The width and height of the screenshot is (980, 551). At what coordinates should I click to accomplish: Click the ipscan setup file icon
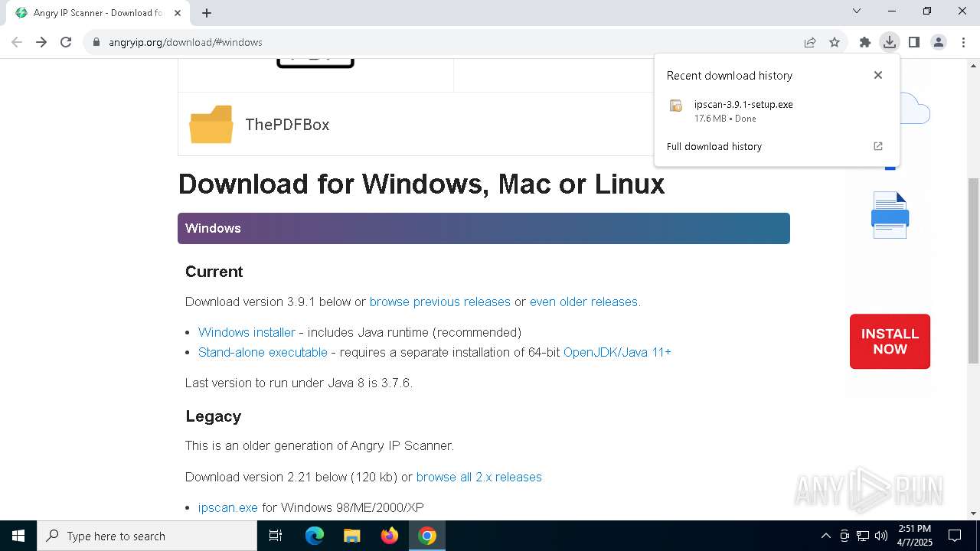[x=676, y=106]
